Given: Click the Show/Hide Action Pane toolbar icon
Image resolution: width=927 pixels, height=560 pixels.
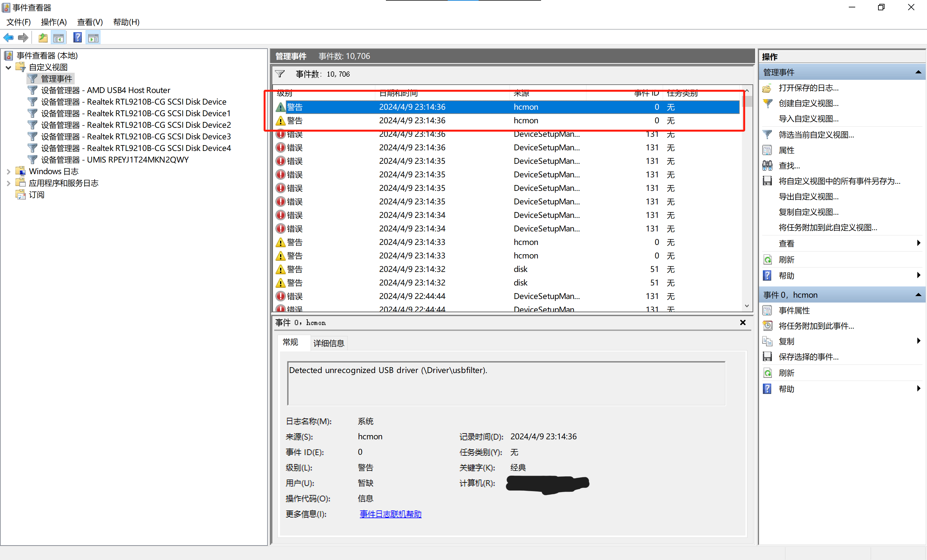Looking at the screenshot, I should (93, 38).
